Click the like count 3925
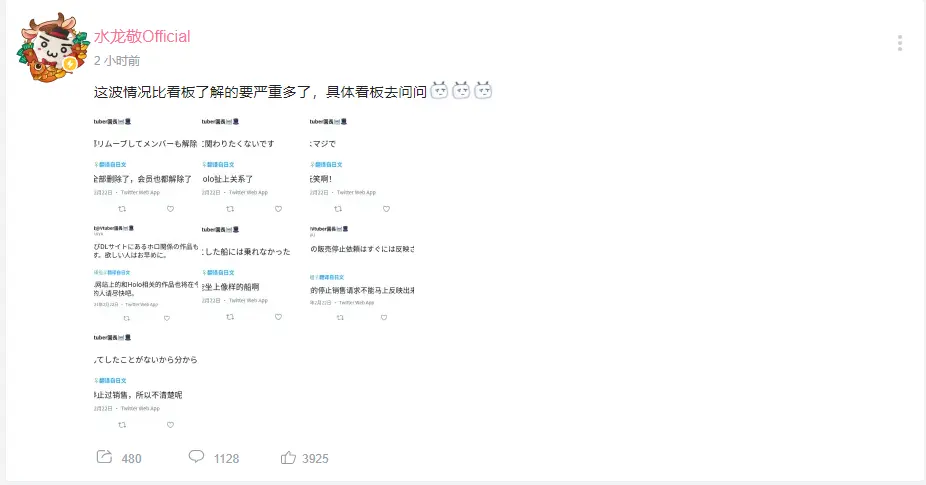The height and width of the screenshot is (485, 926). tap(315, 458)
